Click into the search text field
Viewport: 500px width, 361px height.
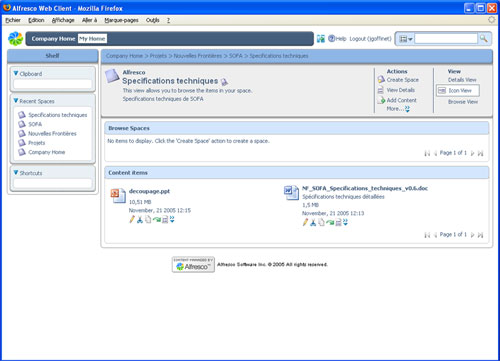click(x=446, y=39)
